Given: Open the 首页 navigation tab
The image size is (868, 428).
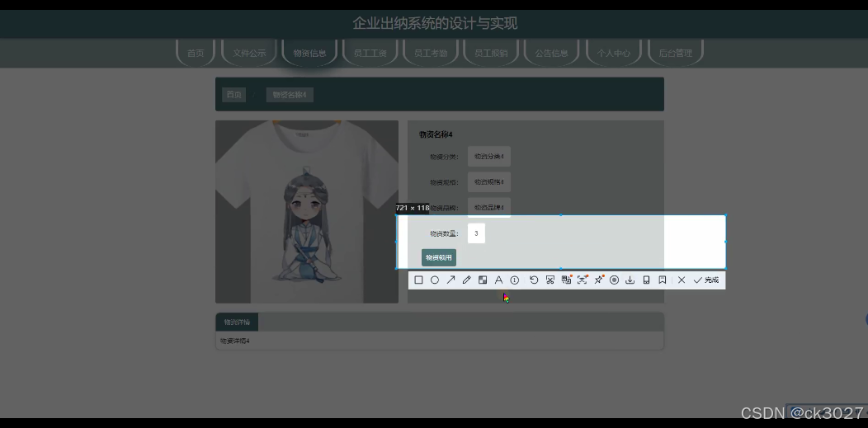Looking at the screenshot, I should click(196, 53).
